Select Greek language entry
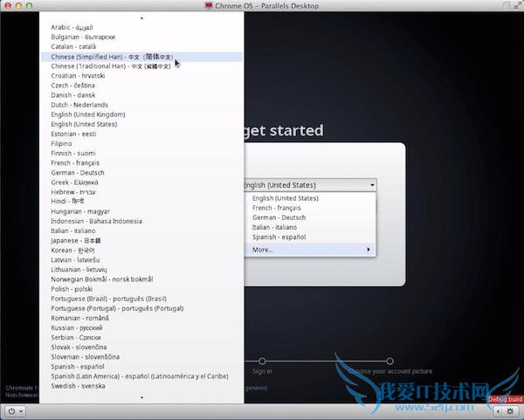Image resolution: width=524 pixels, height=420 pixels. [141, 182]
